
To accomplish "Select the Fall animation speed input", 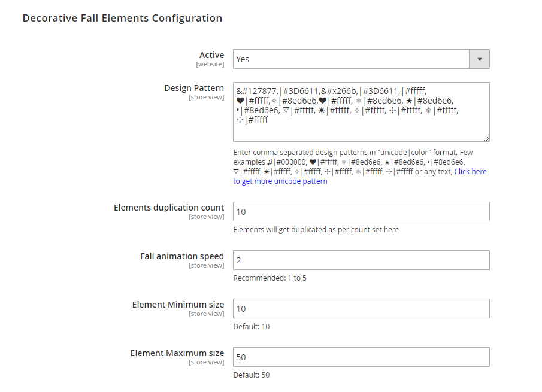I will (x=361, y=260).
